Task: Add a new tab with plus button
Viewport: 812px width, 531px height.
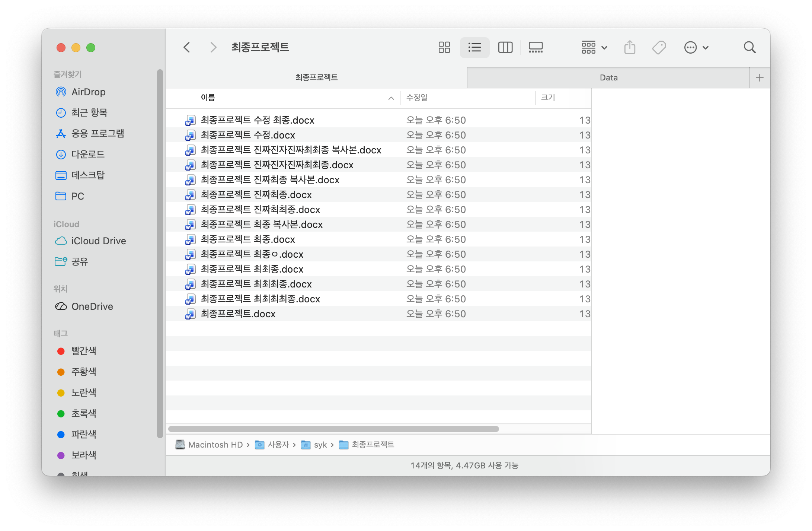Action: click(760, 77)
